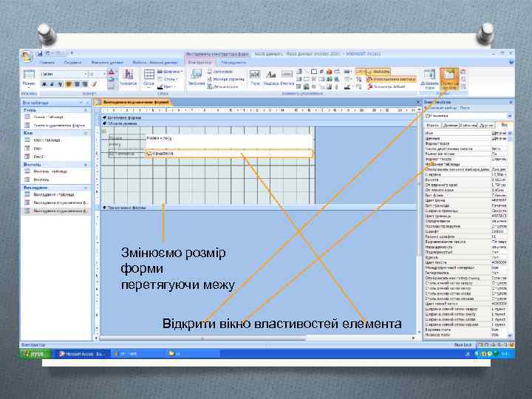Click the help icon at ribbon right end
Viewport: 532px width, 399px height.
click(511, 62)
